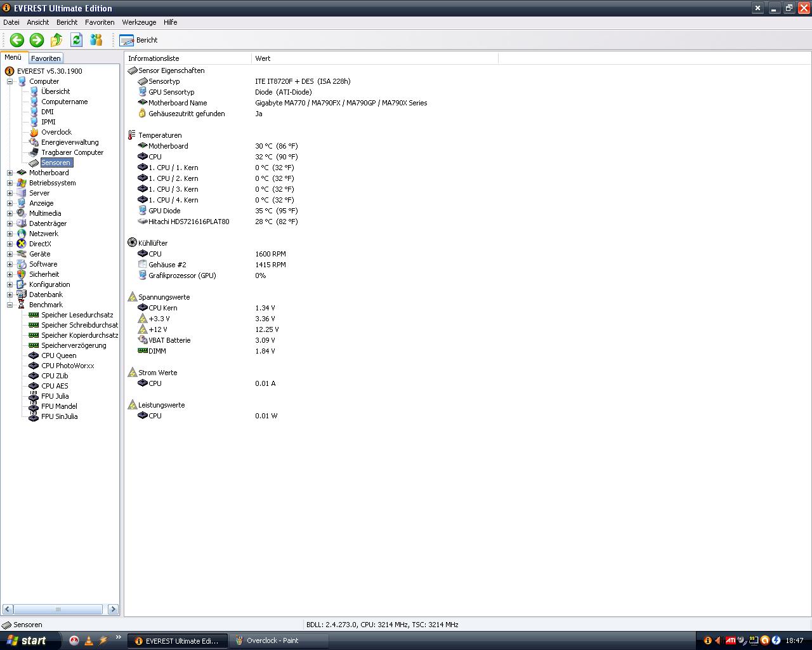
Task: Collapse the Benchmark tree node
Action: pyautogui.click(x=10, y=305)
